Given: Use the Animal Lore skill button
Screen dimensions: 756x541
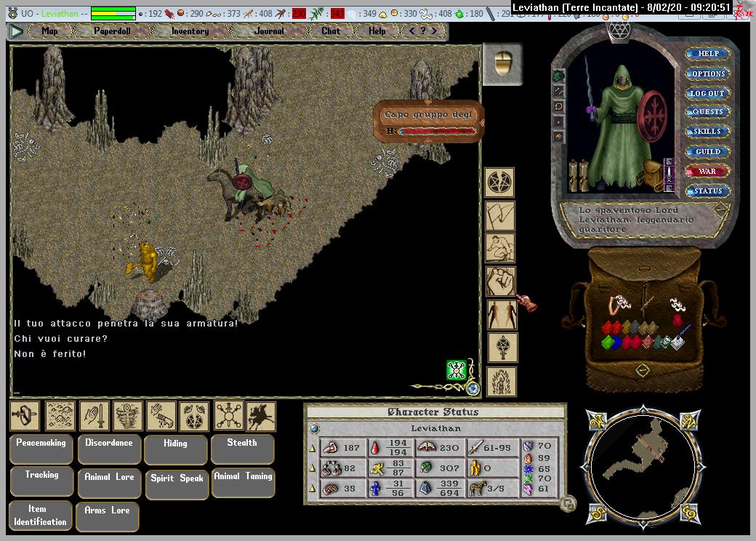Looking at the screenshot, I should tap(110, 483).
